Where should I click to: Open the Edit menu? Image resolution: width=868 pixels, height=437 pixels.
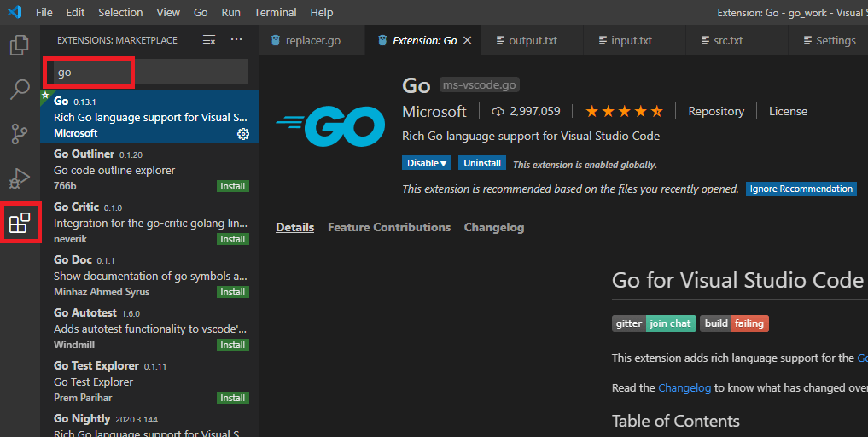(x=75, y=12)
